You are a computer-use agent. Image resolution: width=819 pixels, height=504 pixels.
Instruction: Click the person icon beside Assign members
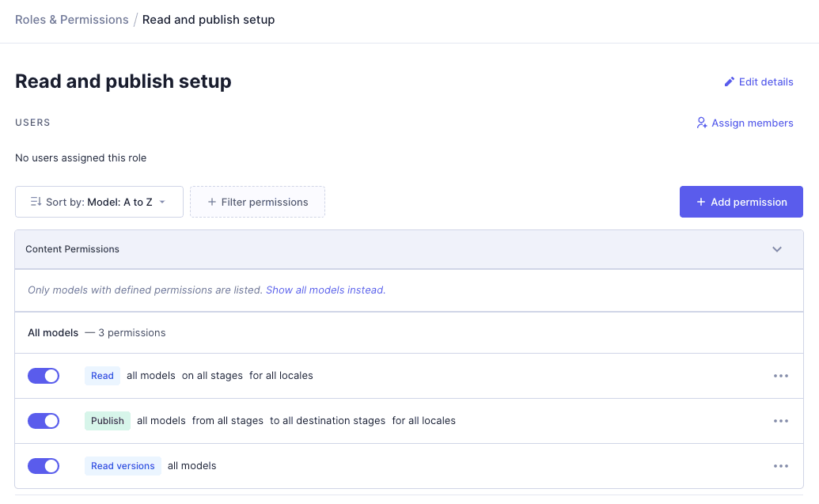pyautogui.click(x=701, y=123)
